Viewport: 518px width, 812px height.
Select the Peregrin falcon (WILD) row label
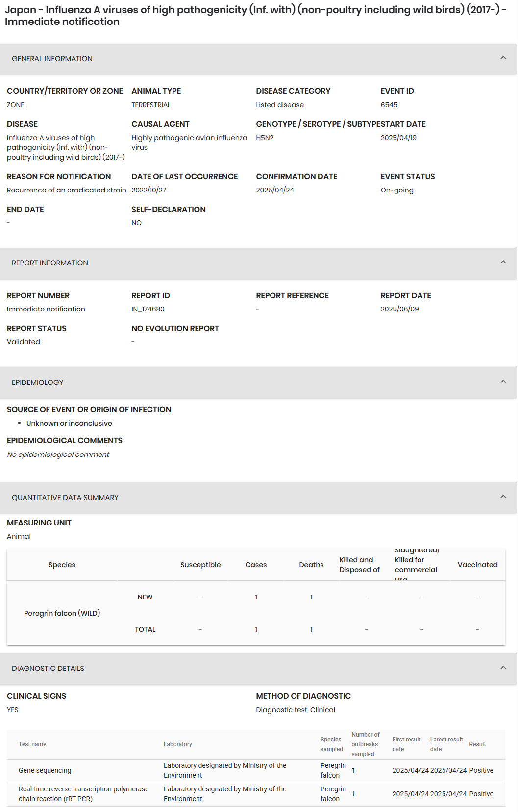coord(62,613)
